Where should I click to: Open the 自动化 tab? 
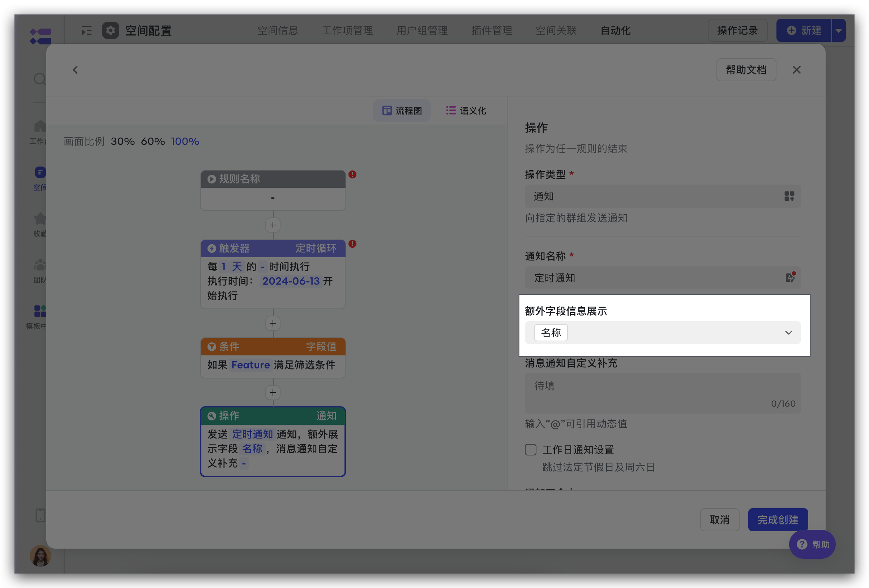pyautogui.click(x=616, y=30)
